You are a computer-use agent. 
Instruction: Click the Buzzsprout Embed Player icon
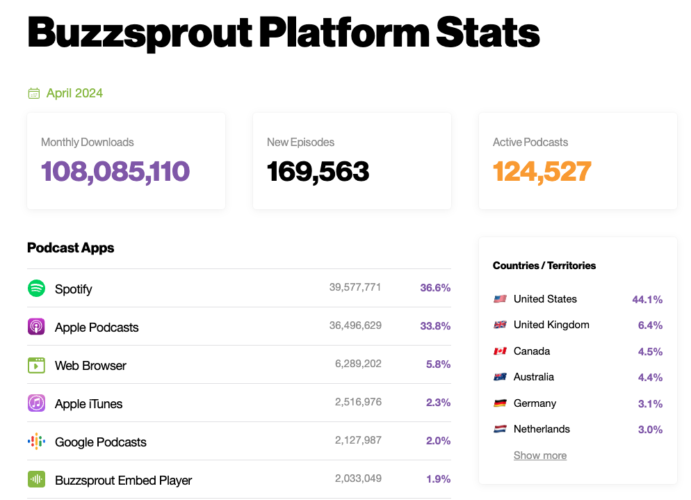coord(37,479)
